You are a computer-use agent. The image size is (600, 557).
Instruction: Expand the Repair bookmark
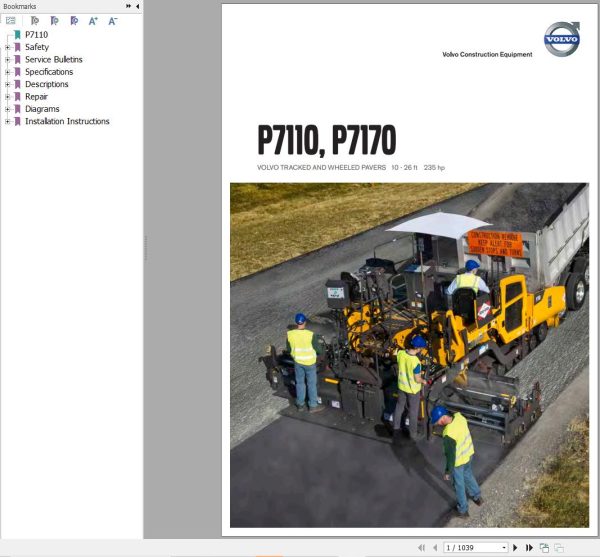7,97
